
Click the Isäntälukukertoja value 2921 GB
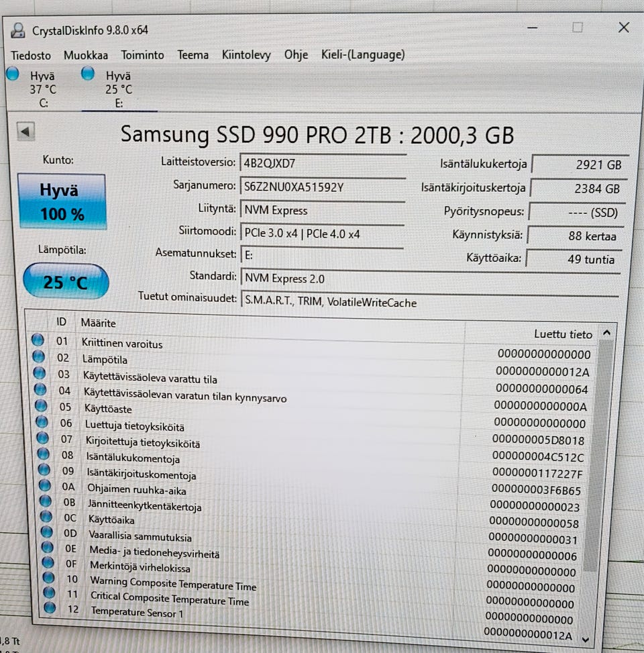(580, 164)
